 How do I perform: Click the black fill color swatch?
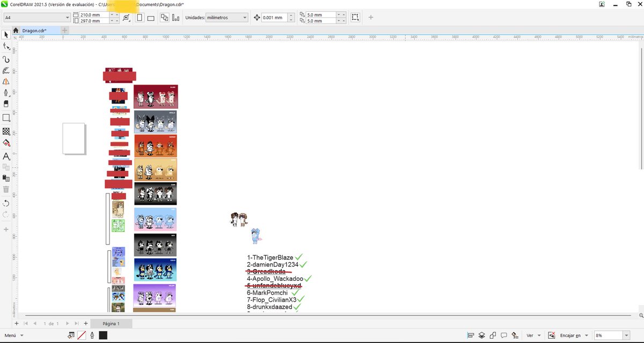103,335
